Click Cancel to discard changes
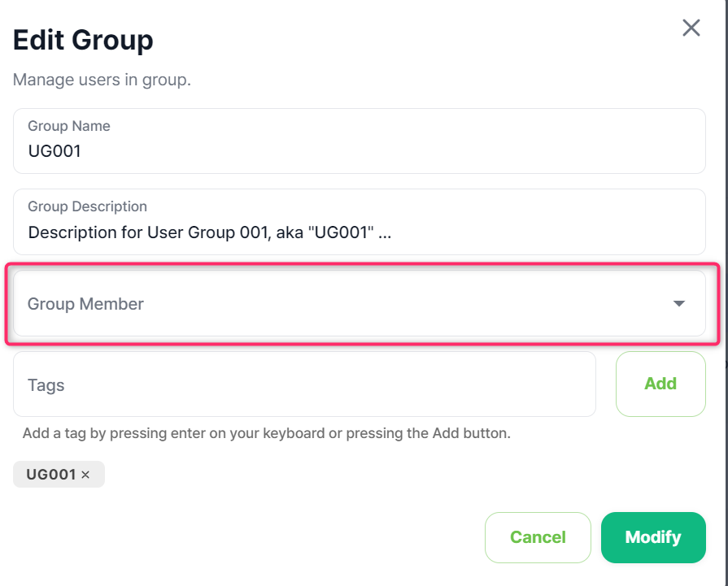This screenshot has width=728, height=586. click(x=538, y=537)
